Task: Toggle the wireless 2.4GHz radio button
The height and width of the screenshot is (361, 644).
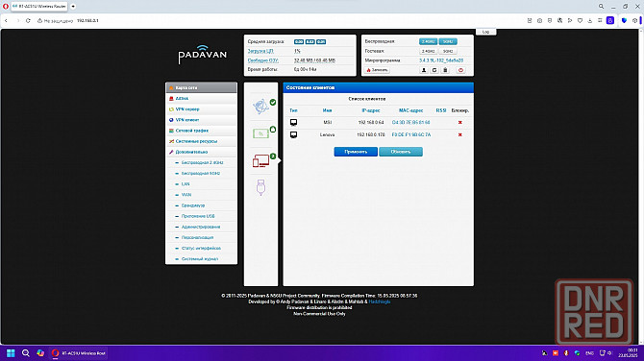Action: [428, 41]
